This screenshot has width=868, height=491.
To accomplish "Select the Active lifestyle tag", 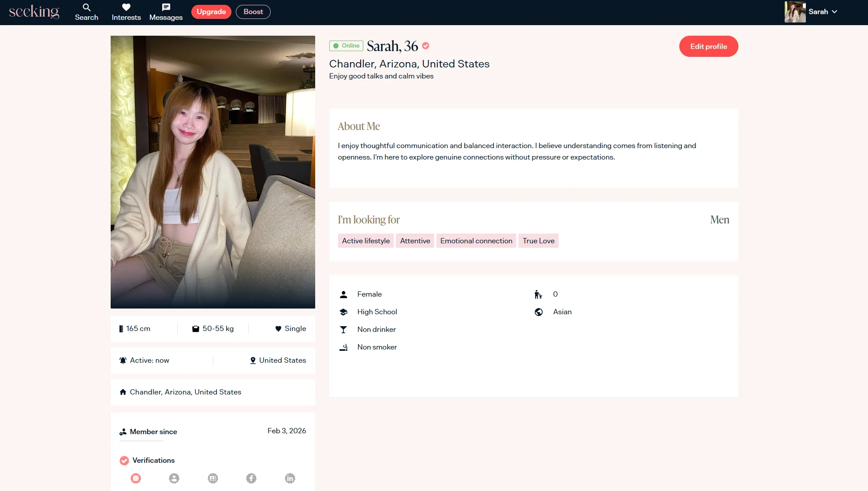I will 366,241.
